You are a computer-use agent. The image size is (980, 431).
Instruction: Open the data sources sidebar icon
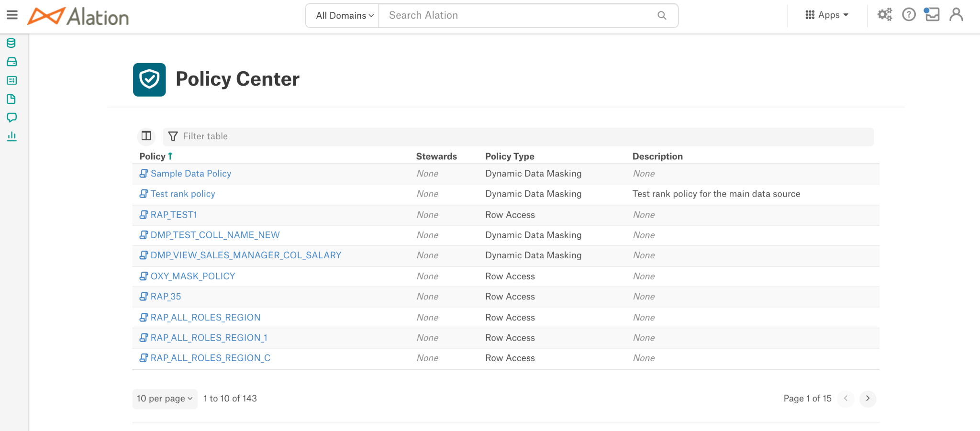(x=11, y=43)
